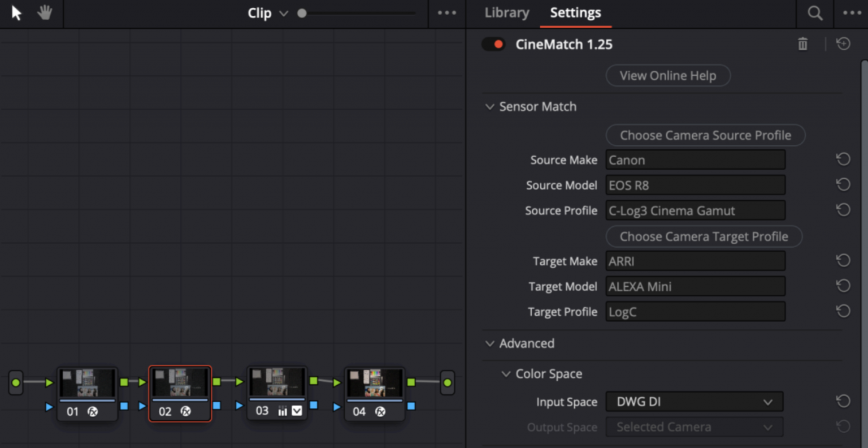Click the reset icon next to the trash
Image resolution: width=868 pixels, height=448 pixels.
click(x=843, y=44)
